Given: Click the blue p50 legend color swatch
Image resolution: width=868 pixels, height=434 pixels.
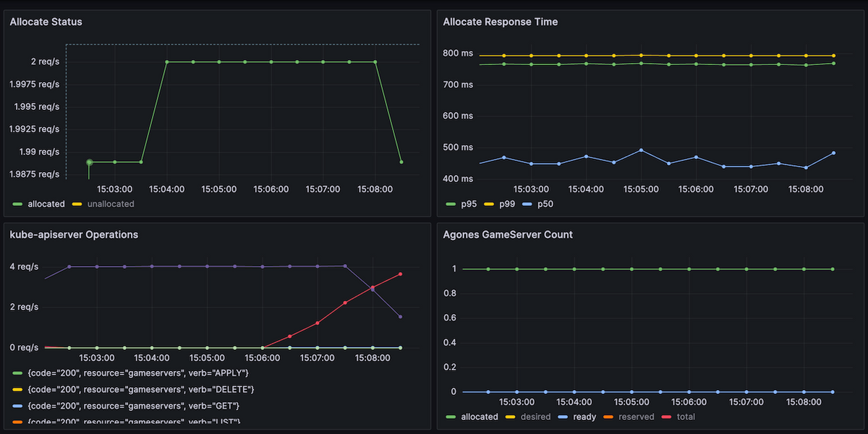Looking at the screenshot, I should coord(529,204).
